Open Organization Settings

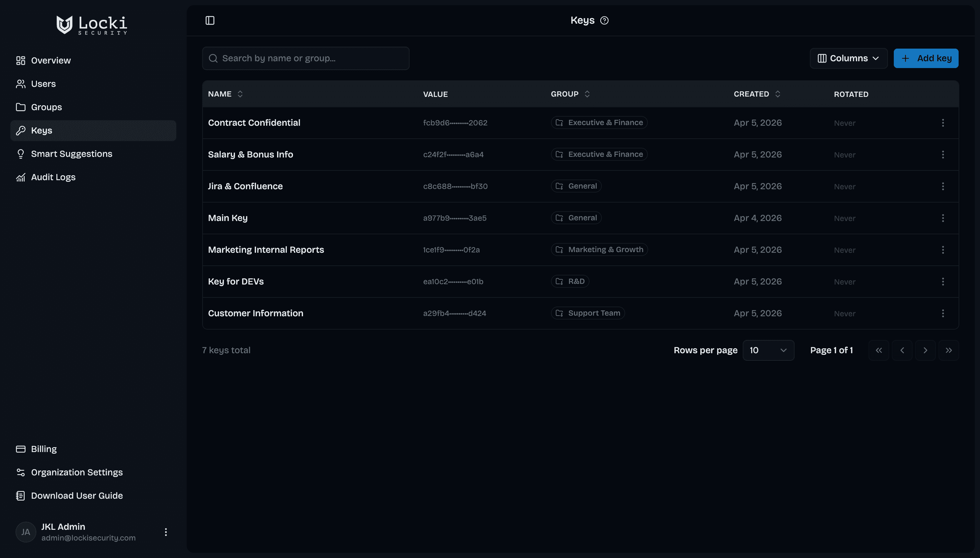point(93,472)
